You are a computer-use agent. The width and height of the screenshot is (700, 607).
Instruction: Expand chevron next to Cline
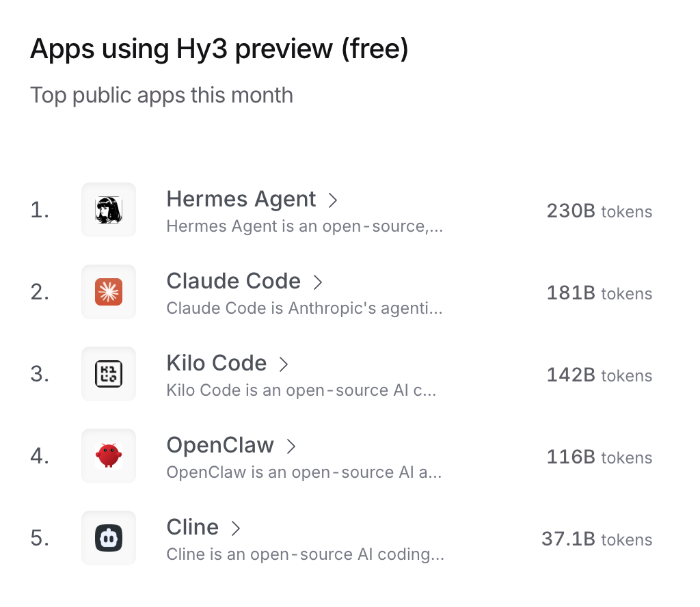tap(236, 528)
